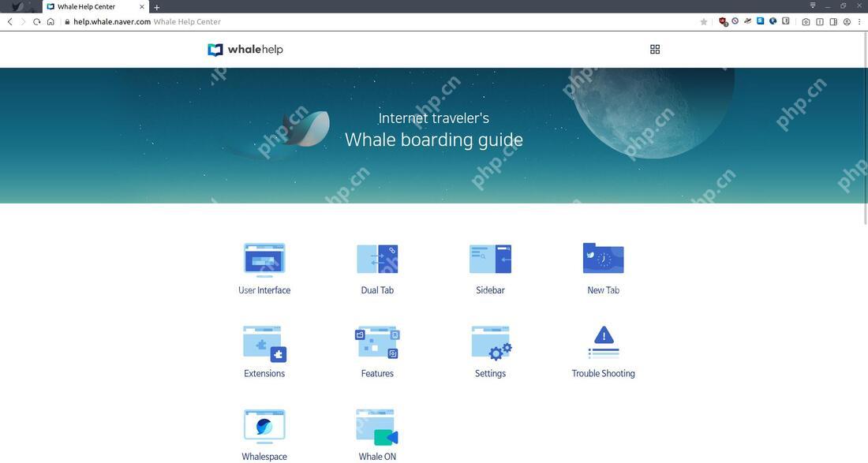Screen dimensions: 868x463
Task: Click the Sidebar text label
Action: point(491,289)
